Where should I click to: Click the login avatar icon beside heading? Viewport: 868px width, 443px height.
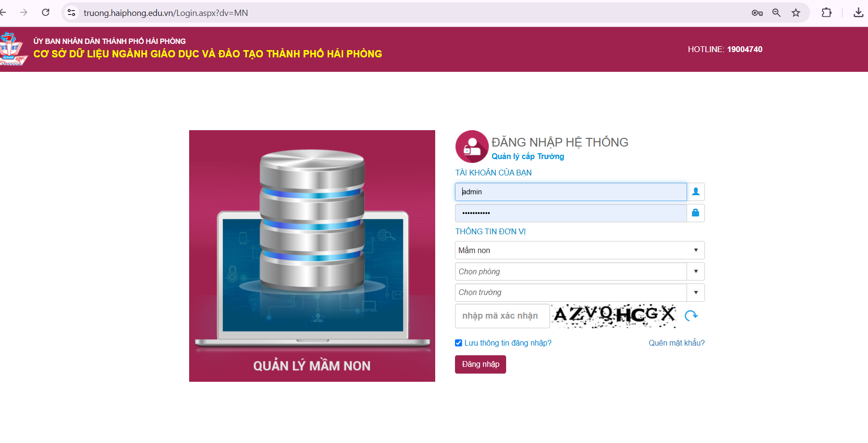[472, 147]
